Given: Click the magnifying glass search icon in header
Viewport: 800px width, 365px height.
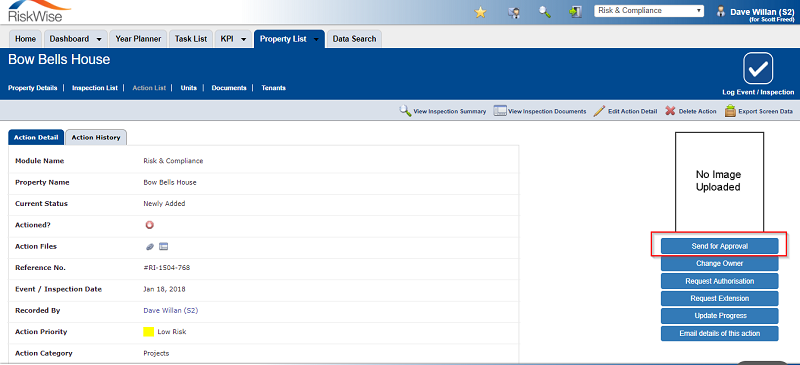Looking at the screenshot, I should [x=545, y=12].
